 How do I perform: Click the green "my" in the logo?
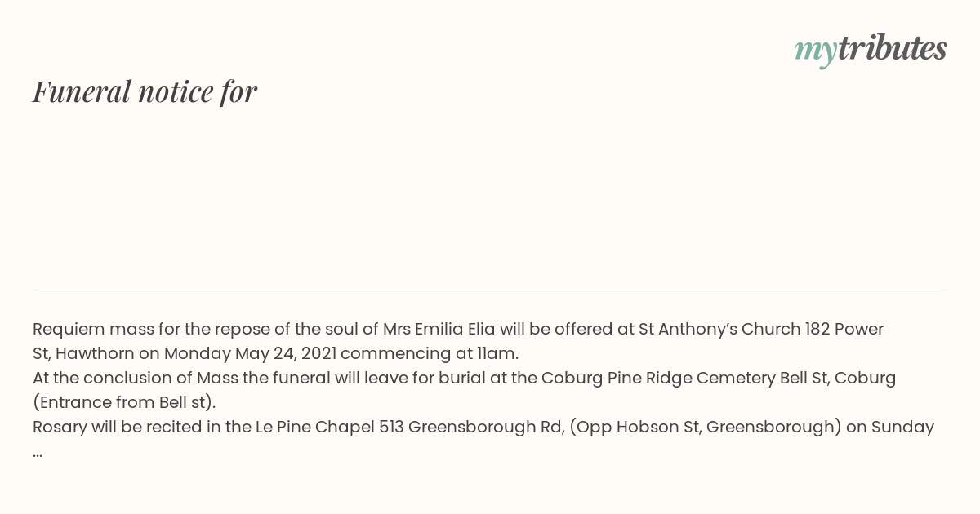coord(815,49)
